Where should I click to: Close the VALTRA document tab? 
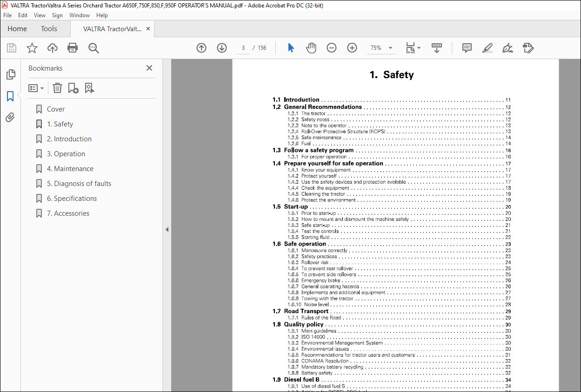(x=148, y=29)
